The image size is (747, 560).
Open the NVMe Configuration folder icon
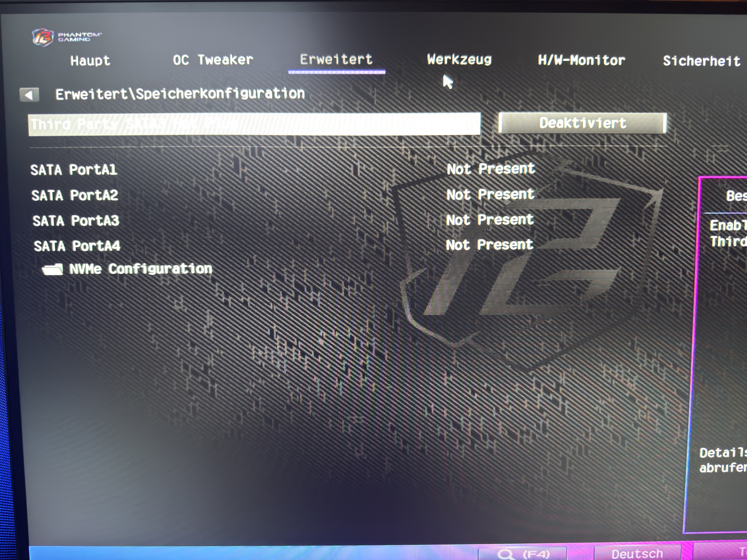(52, 269)
